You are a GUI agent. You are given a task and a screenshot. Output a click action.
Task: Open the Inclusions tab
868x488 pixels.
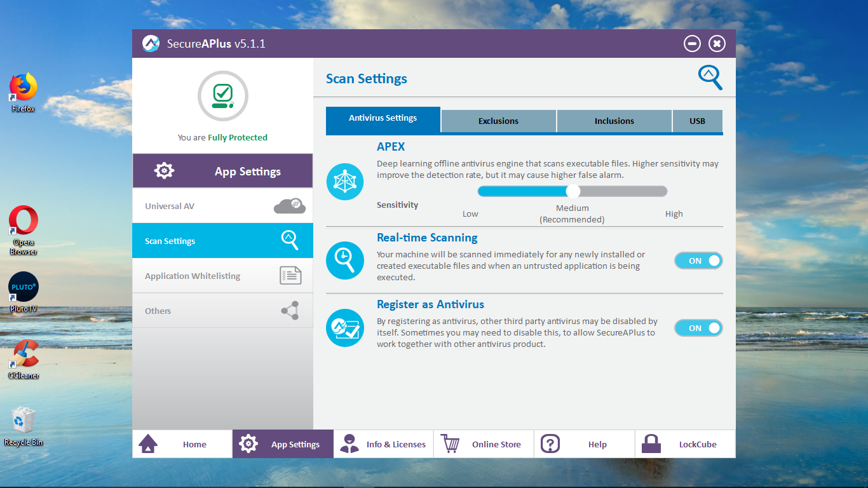click(614, 121)
